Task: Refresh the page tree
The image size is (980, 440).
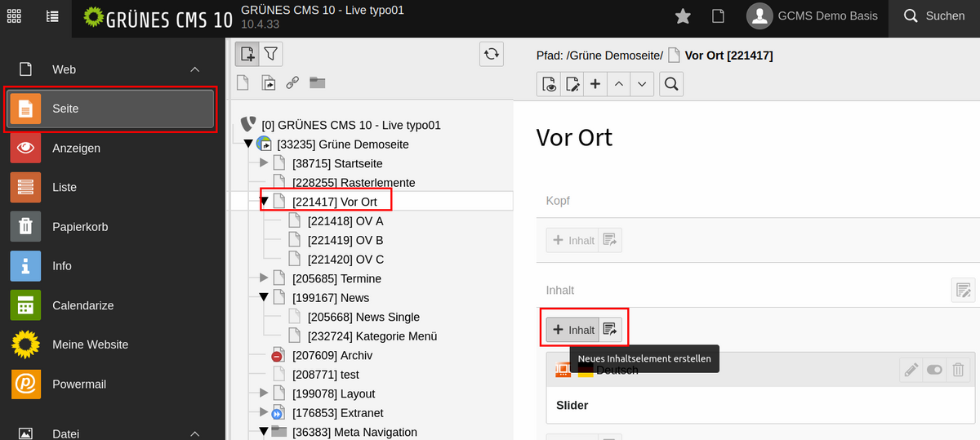Action: pos(491,54)
